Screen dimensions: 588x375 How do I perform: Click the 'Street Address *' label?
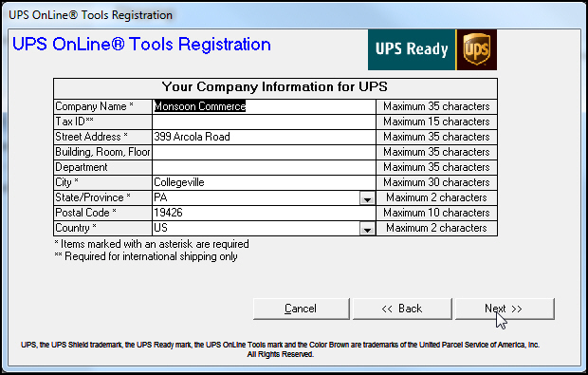point(91,137)
